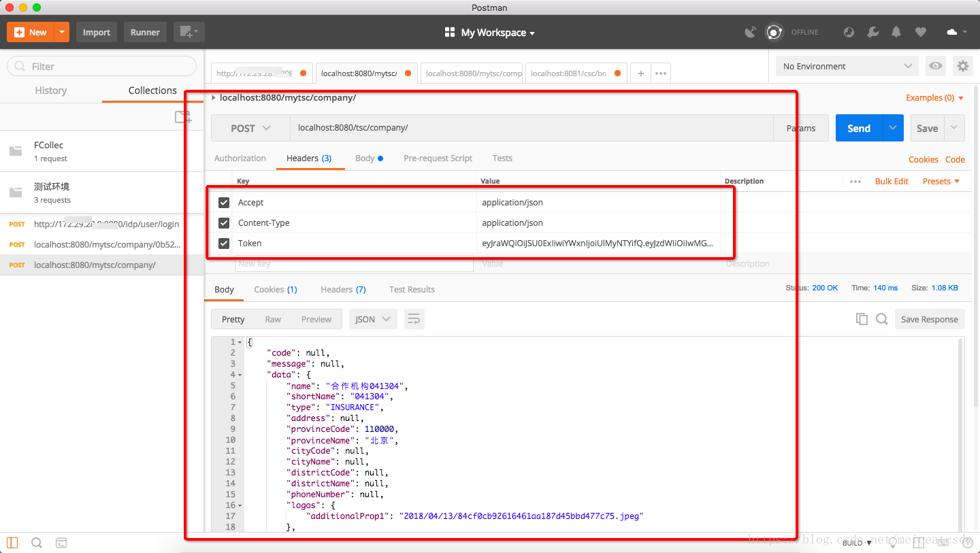Switch response view to Raw
The image size is (980, 553).
pos(273,319)
